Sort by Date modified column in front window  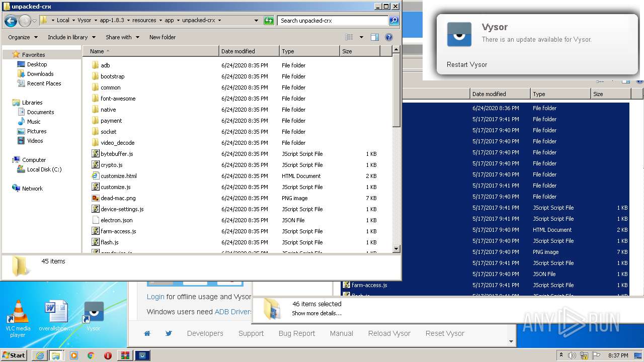[x=250, y=51]
